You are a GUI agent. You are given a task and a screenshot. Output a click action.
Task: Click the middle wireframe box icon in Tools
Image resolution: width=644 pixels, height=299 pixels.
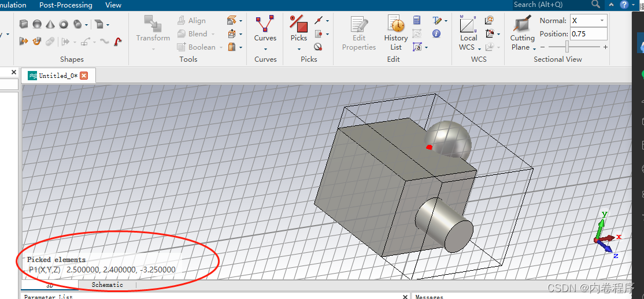[232, 33]
